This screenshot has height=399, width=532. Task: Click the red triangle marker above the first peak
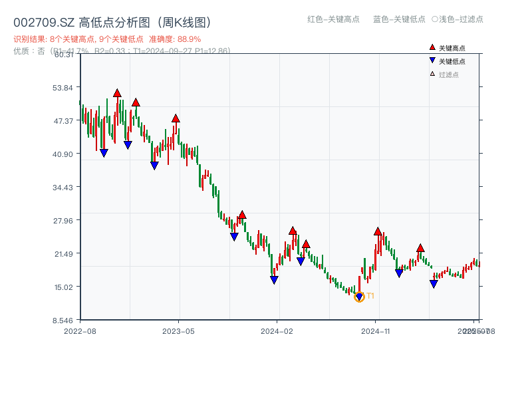[117, 93]
